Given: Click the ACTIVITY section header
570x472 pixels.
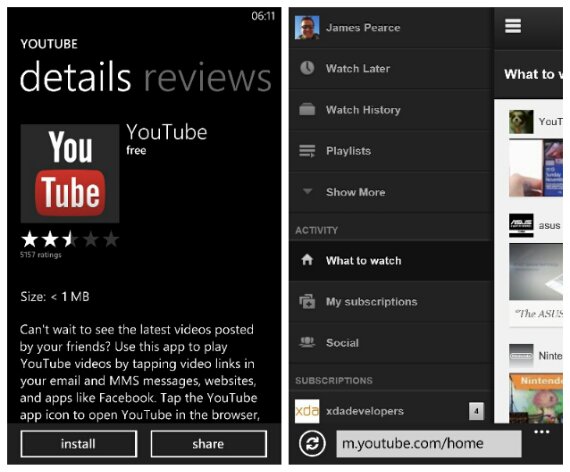Looking at the screenshot, I should click(317, 230).
